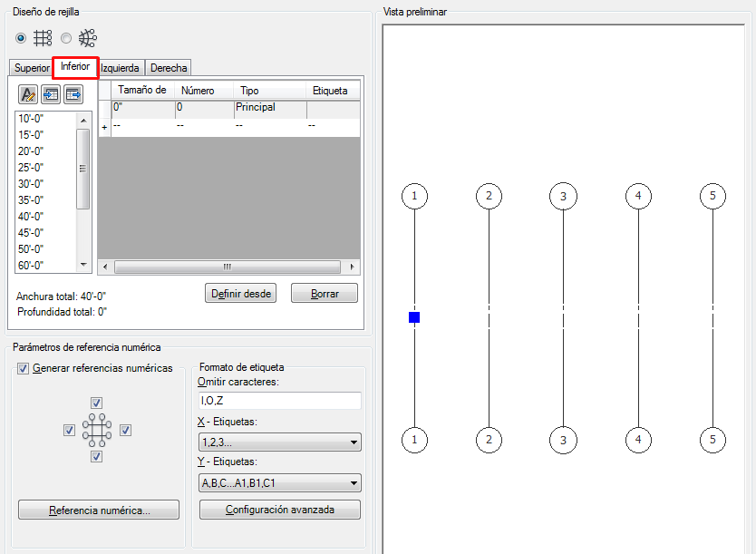Click the blue grip on grid line 1
This screenshot has width=756, height=554.
click(x=414, y=317)
